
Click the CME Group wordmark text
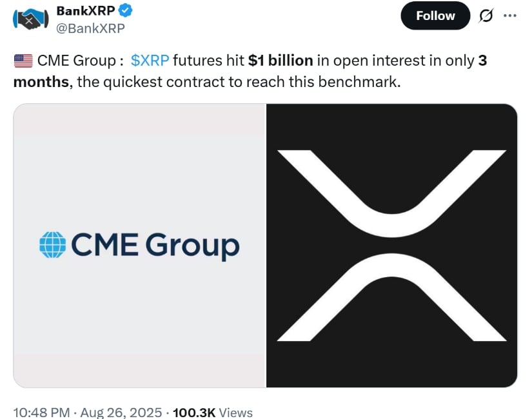coord(155,246)
